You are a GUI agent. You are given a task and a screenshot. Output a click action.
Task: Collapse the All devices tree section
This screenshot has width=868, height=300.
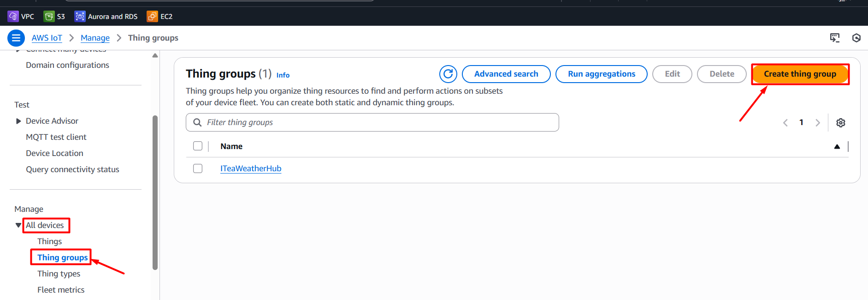pos(18,225)
